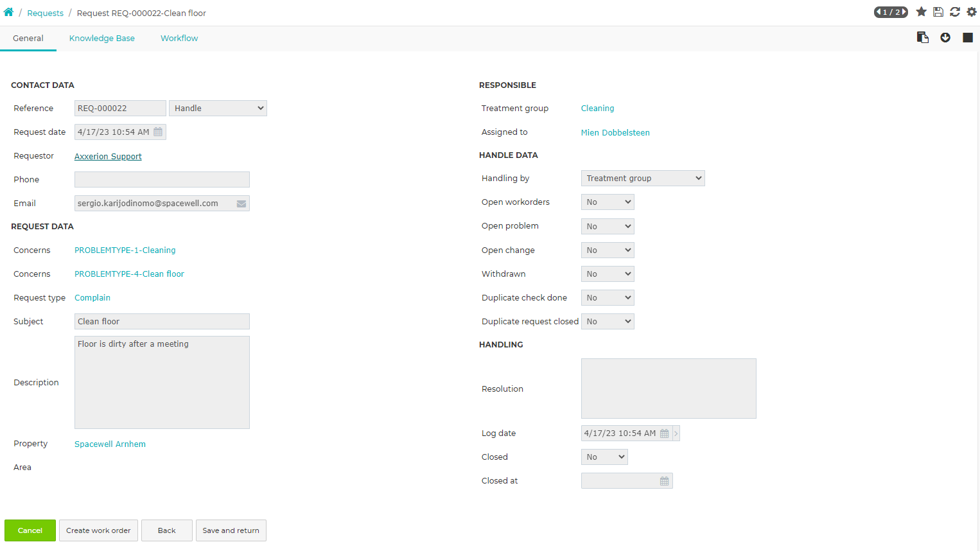Viewport: 980px width, 551px height.
Task: Open the Request date calendar picker
Action: 158,132
